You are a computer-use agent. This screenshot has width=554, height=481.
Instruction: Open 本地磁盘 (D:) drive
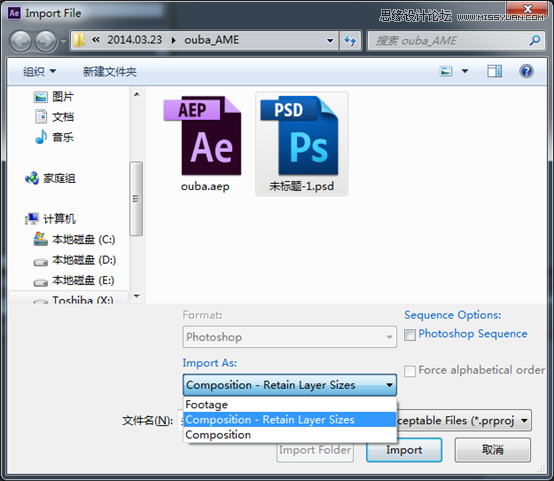tap(74, 260)
